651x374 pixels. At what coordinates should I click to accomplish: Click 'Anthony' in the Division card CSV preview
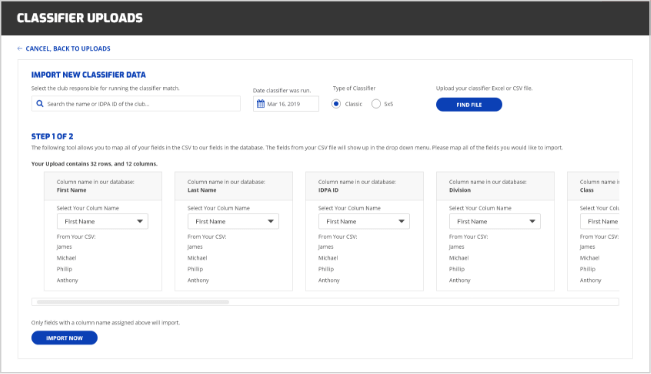(460, 280)
